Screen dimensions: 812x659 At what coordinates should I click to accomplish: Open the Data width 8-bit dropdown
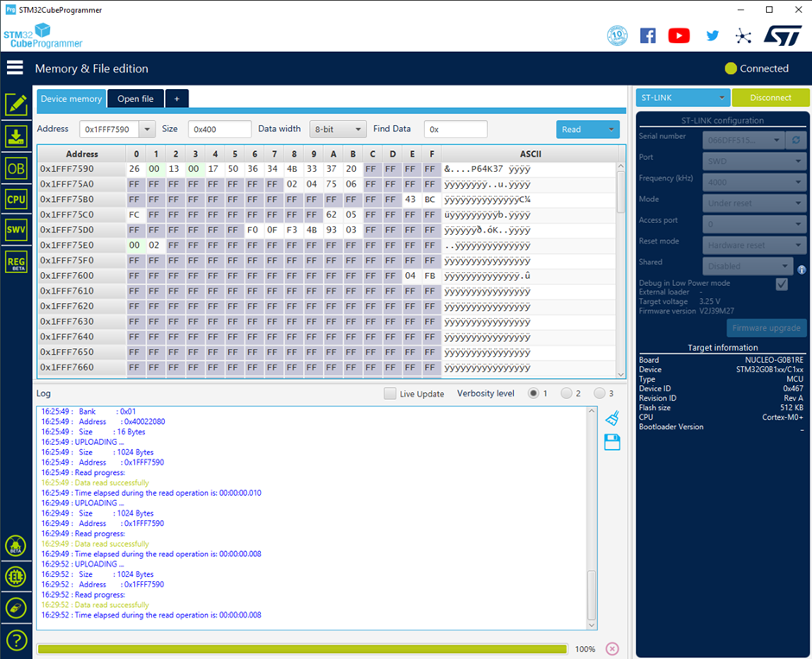[338, 130]
